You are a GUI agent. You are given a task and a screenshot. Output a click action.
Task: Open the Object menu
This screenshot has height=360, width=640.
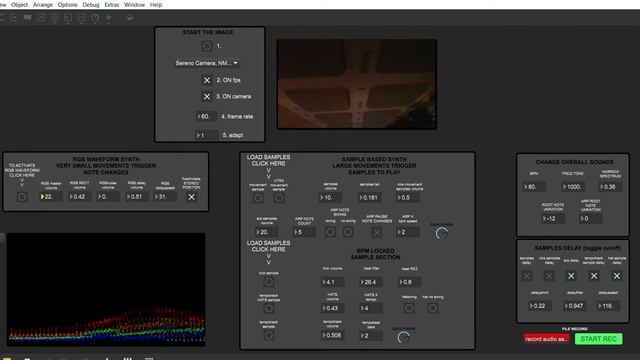pyautogui.click(x=19, y=5)
